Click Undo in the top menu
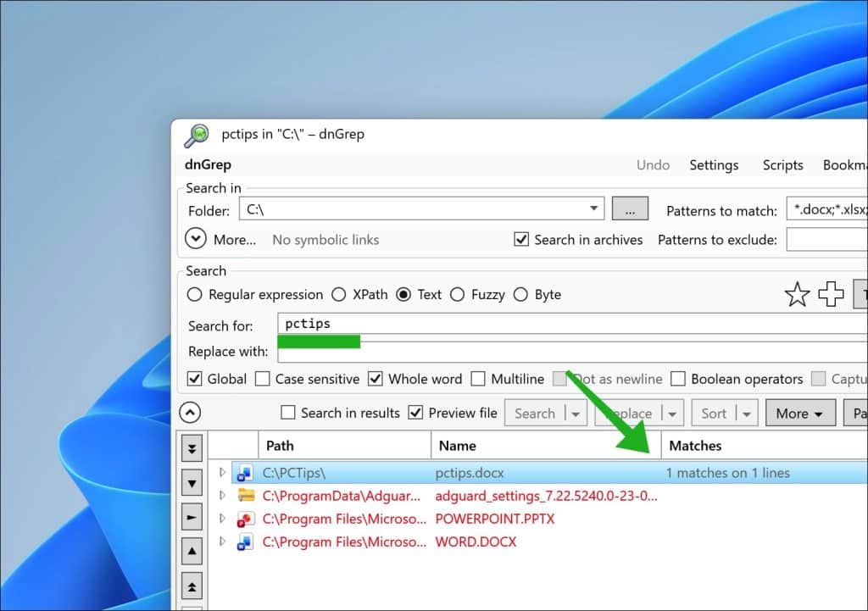The image size is (868, 611). click(653, 165)
